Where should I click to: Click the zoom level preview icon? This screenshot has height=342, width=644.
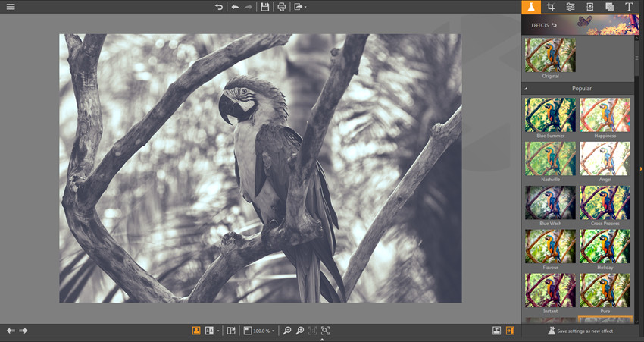(x=248, y=331)
